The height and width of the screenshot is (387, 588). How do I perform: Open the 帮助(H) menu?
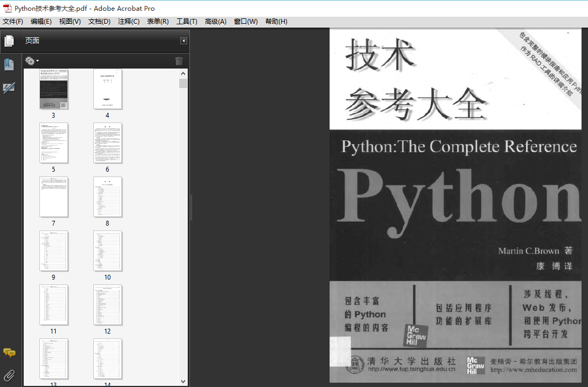pyautogui.click(x=276, y=22)
